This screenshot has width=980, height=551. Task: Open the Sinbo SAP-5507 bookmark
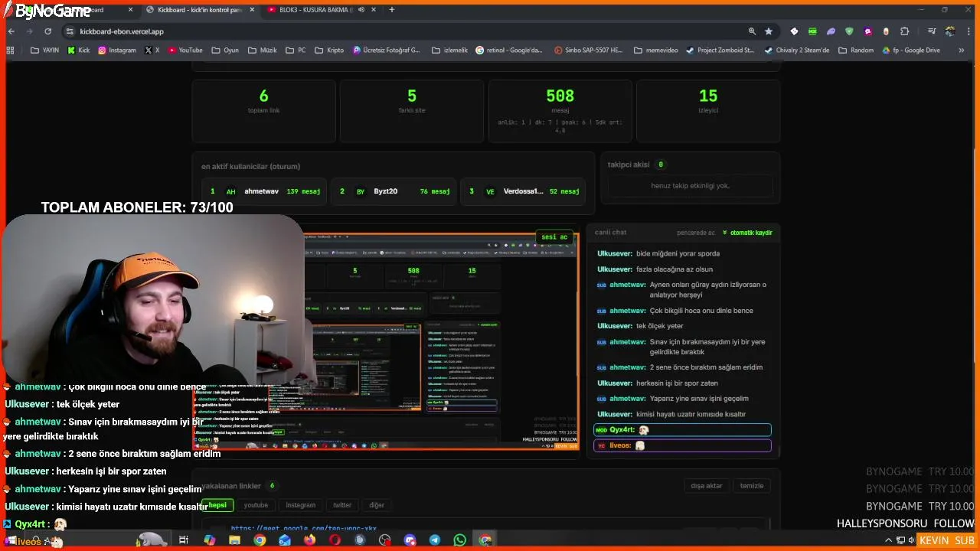[x=587, y=51]
